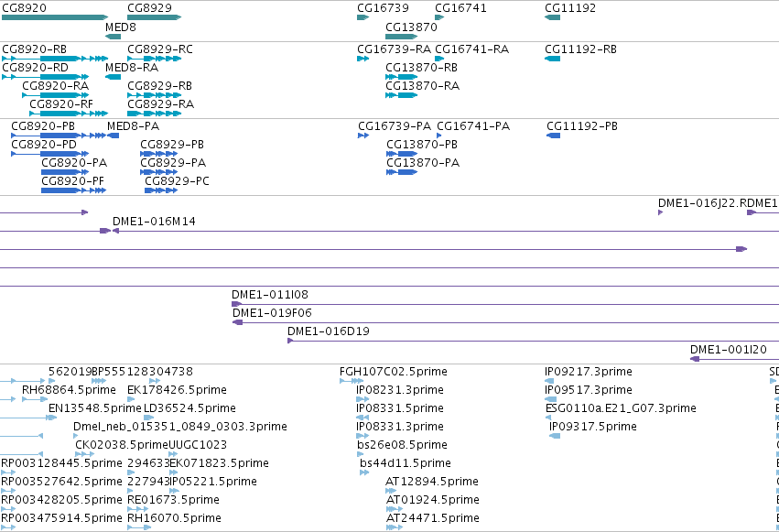Screen dimensions: 779x532
Task: Click EST RP003527642.5prime
Action: click(61, 482)
